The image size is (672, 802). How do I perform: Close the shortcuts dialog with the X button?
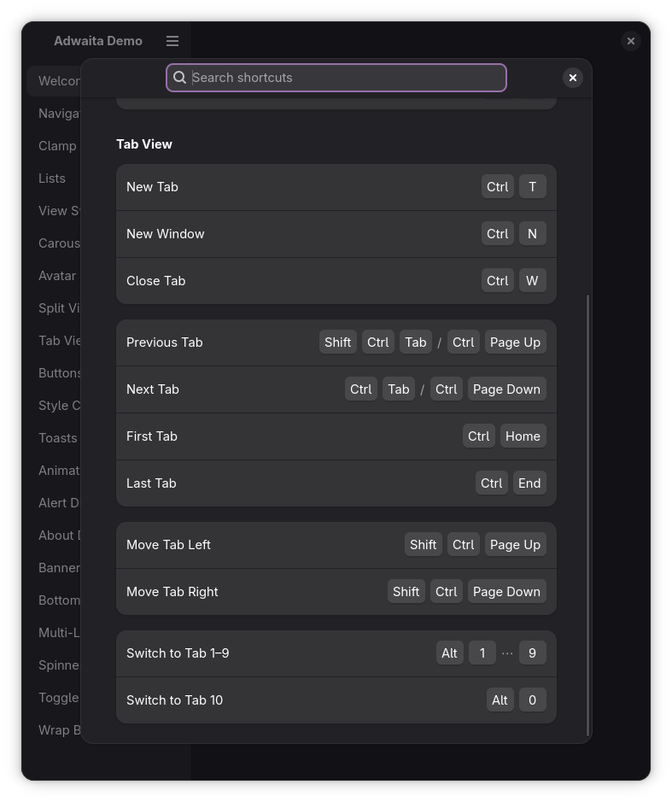point(573,78)
